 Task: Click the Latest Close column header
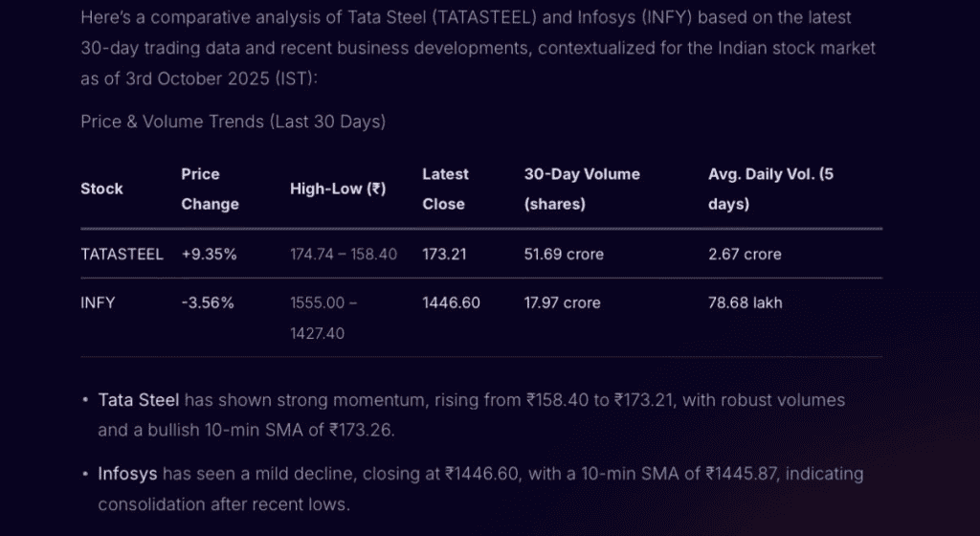(x=445, y=189)
